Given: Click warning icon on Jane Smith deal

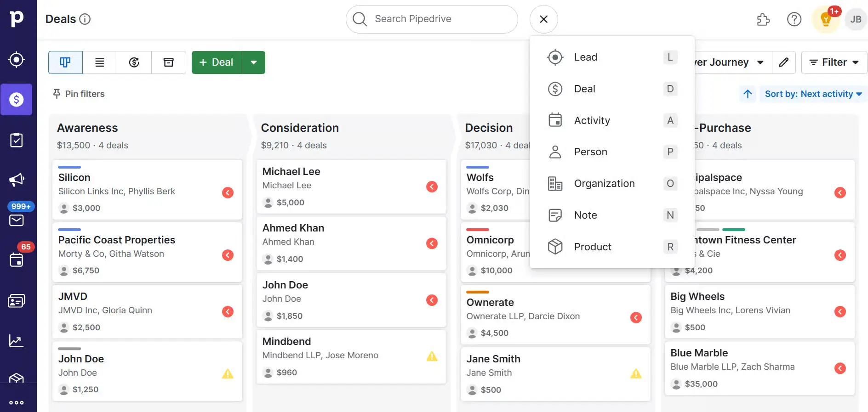Looking at the screenshot, I should pos(636,374).
